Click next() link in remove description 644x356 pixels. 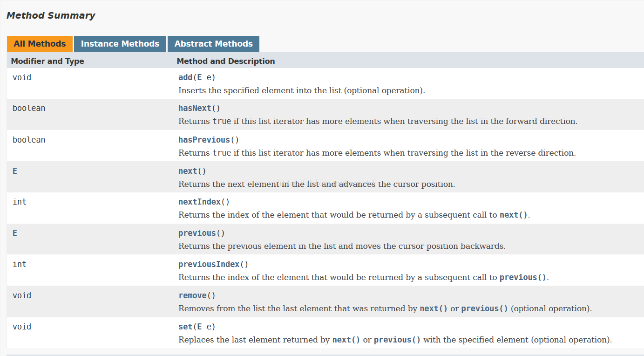434,308
